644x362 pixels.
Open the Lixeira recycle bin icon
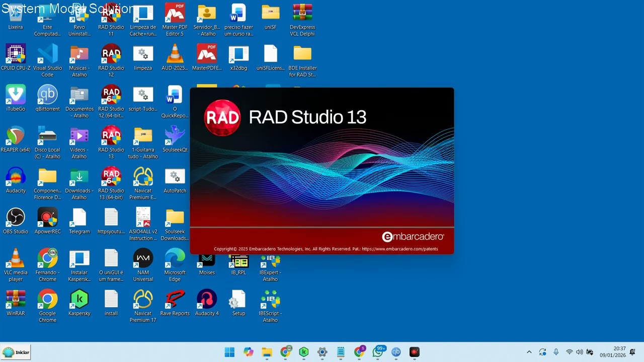tap(16, 17)
